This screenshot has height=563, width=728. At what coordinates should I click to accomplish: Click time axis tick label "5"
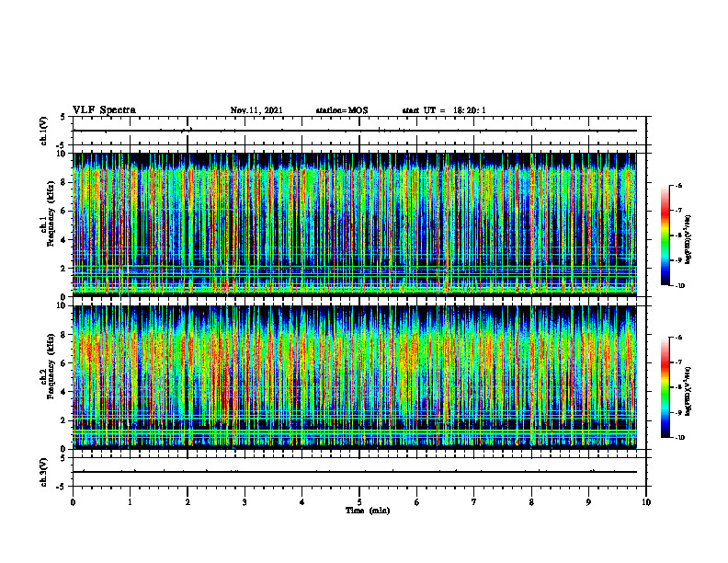point(359,502)
